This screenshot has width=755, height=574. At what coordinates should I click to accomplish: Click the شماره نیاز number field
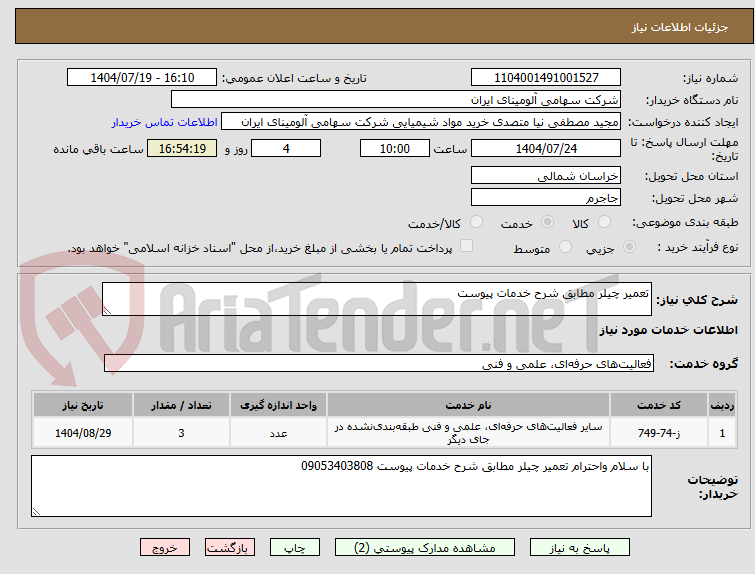[x=546, y=78]
